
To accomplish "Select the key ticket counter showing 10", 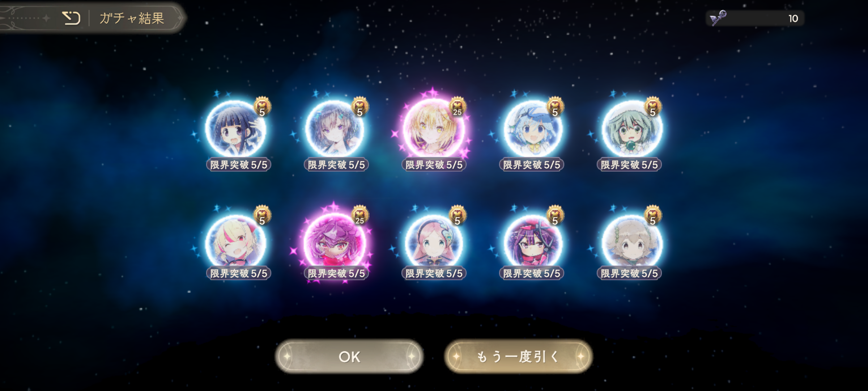I will pyautogui.click(x=755, y=18).
